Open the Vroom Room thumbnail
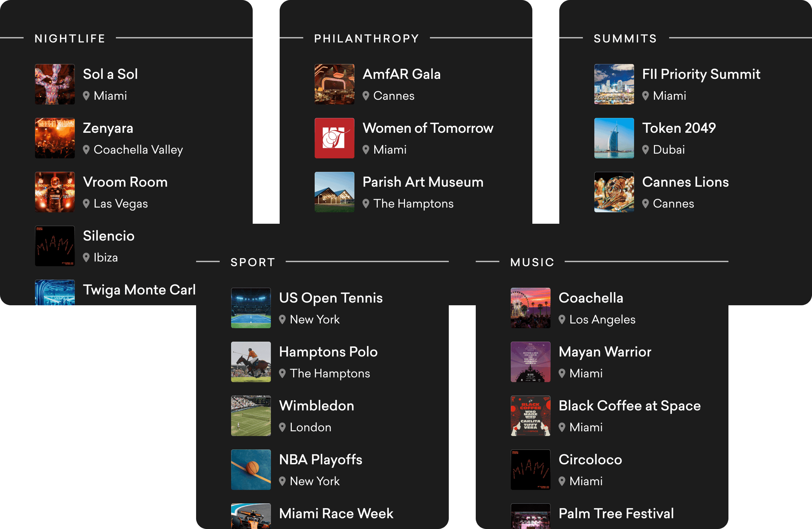The image size is (812, 529). point(55,192)
